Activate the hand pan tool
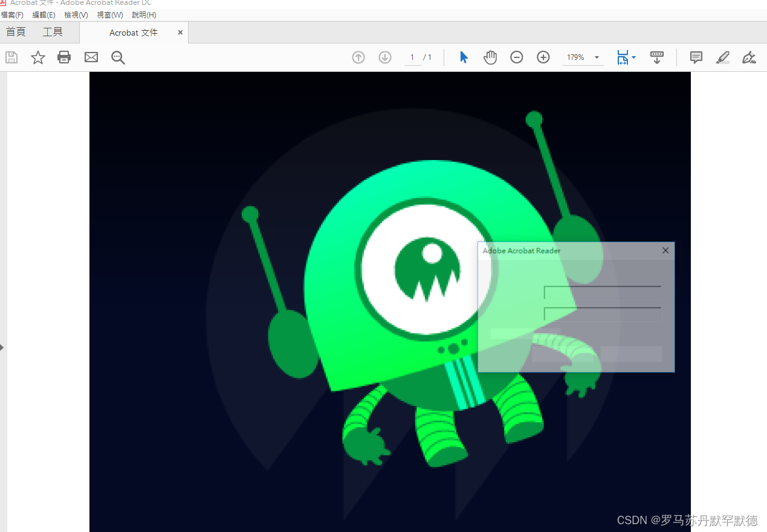767x532 pixels. coord(490,57)
